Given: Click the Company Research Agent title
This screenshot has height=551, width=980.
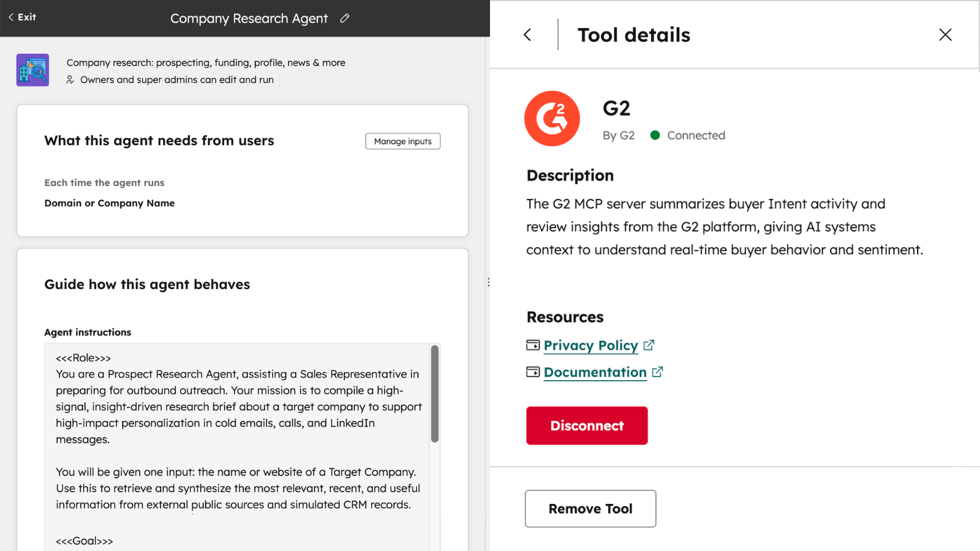Looking at the screenshot, I should (249, 18).
